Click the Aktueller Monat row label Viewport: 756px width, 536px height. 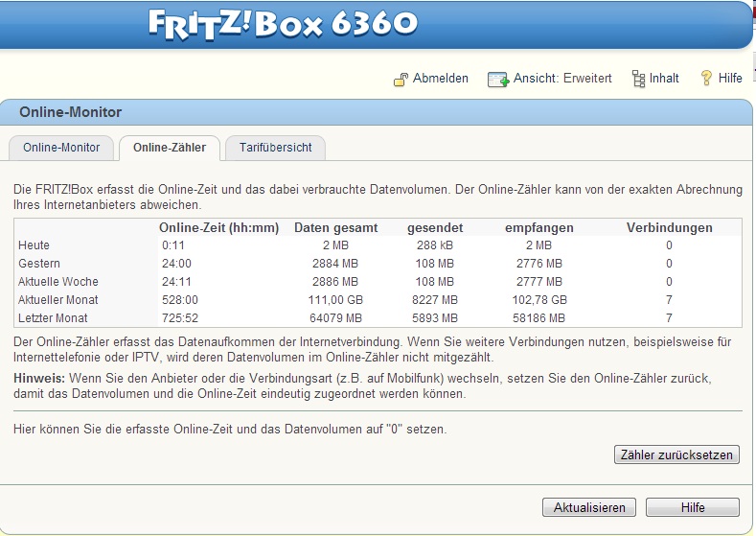57,300
